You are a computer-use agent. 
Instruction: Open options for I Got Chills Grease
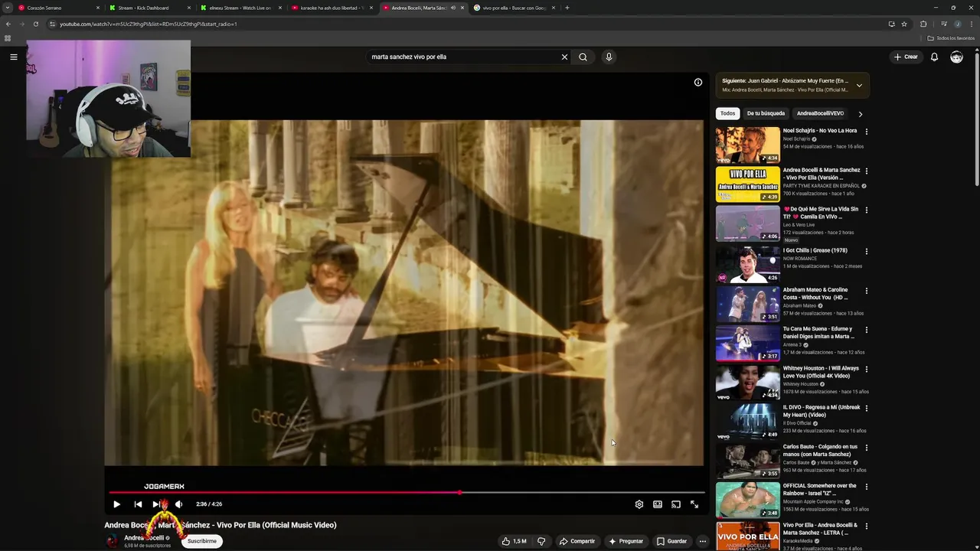click(x=866, y=251)
